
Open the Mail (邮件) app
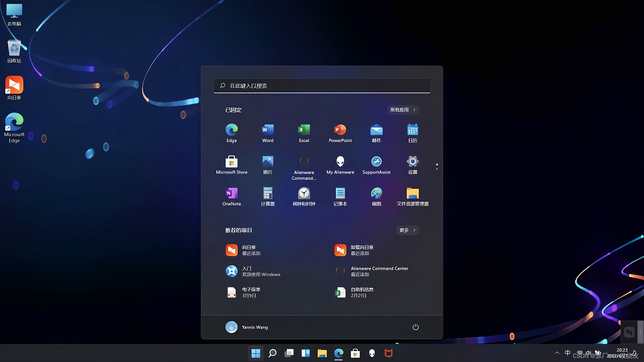click(376, 133)
